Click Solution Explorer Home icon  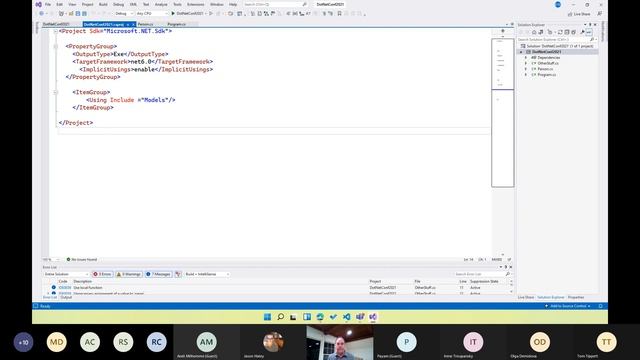[x=534, y=32]
